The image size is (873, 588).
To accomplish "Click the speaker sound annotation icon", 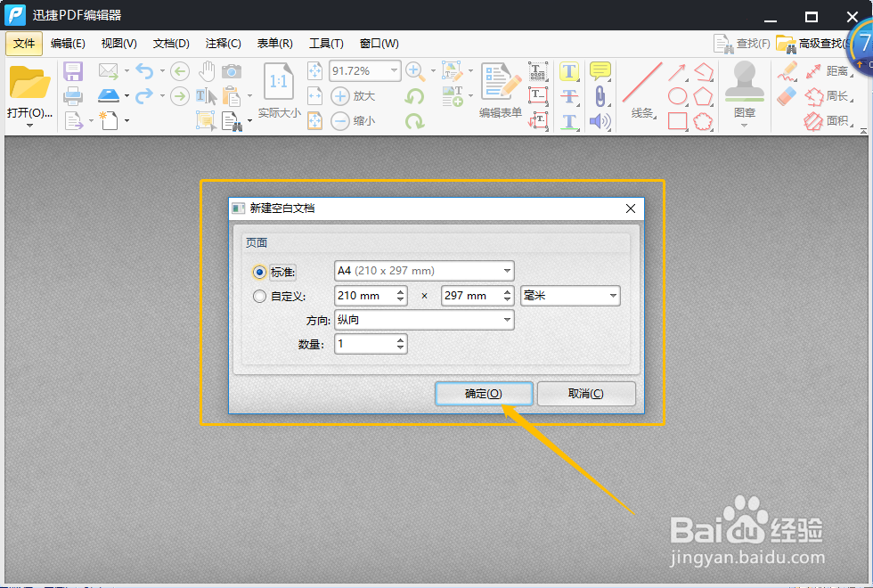I will coord(600,121).
